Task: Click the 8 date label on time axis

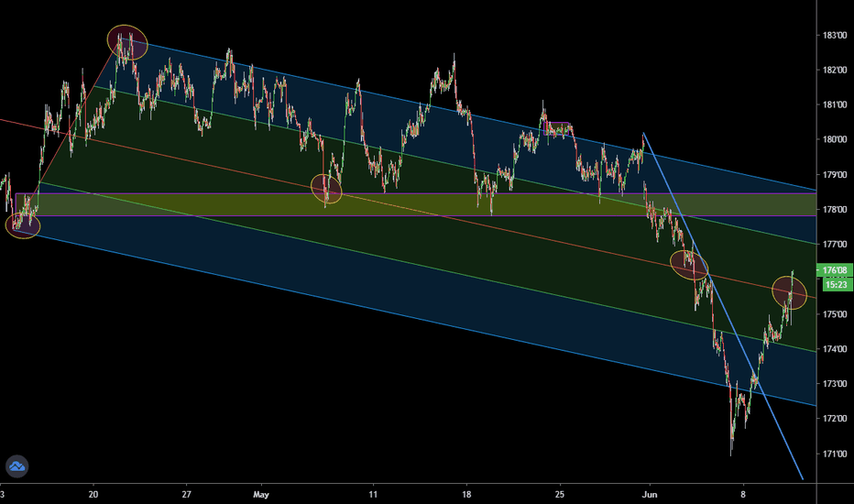Action: [x=743, y=495]
